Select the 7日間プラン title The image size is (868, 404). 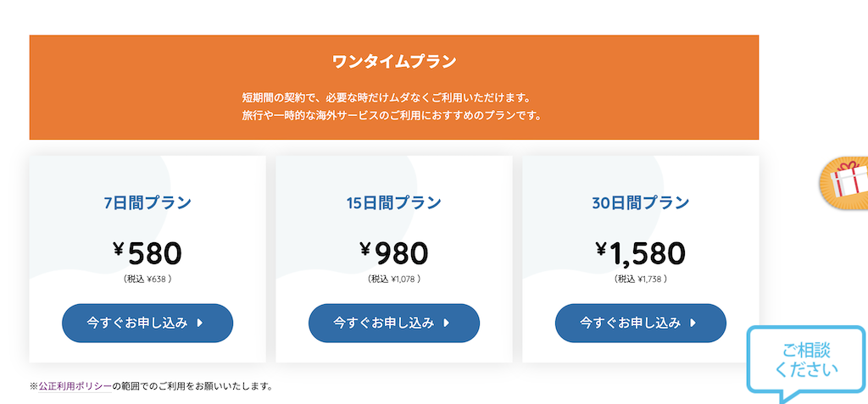point(147,202)
